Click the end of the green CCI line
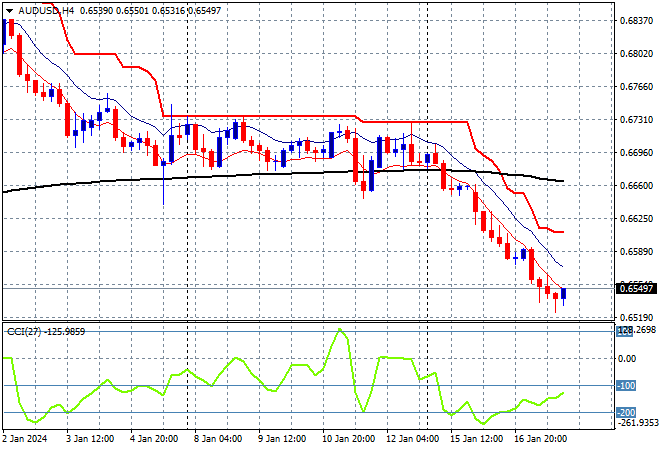The width and height of the screenshot is (660, 450). 563,393
